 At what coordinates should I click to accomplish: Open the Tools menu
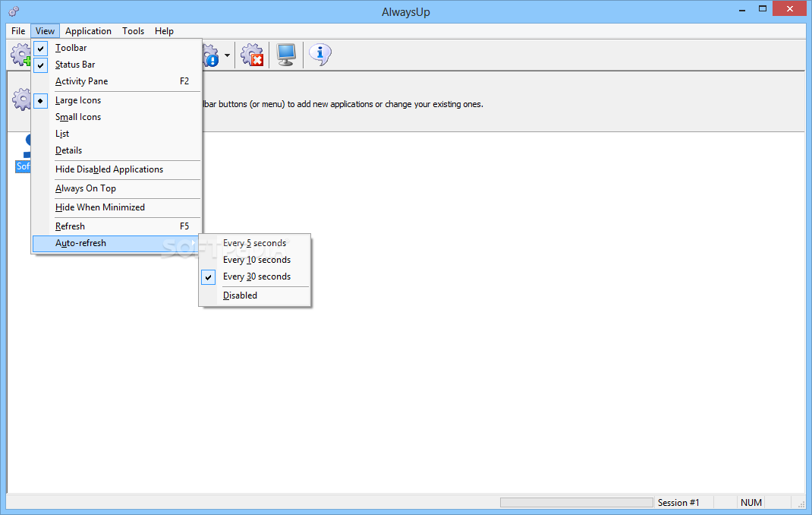click(133, 31)
